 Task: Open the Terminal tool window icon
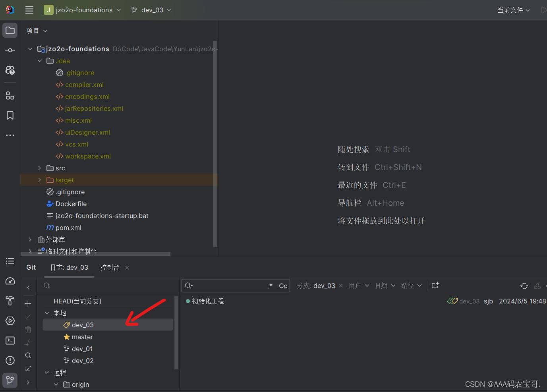point(10,341)
